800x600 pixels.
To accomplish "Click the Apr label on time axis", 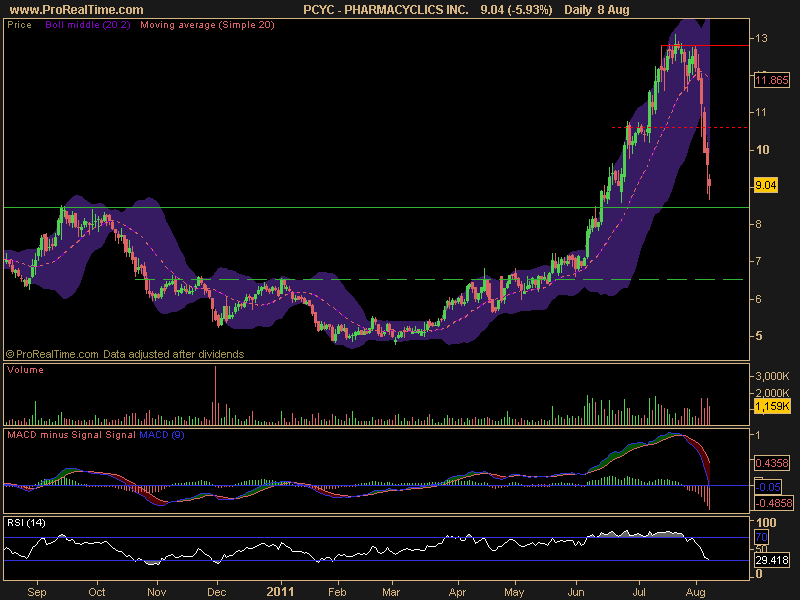I will (x=457, y=592).
